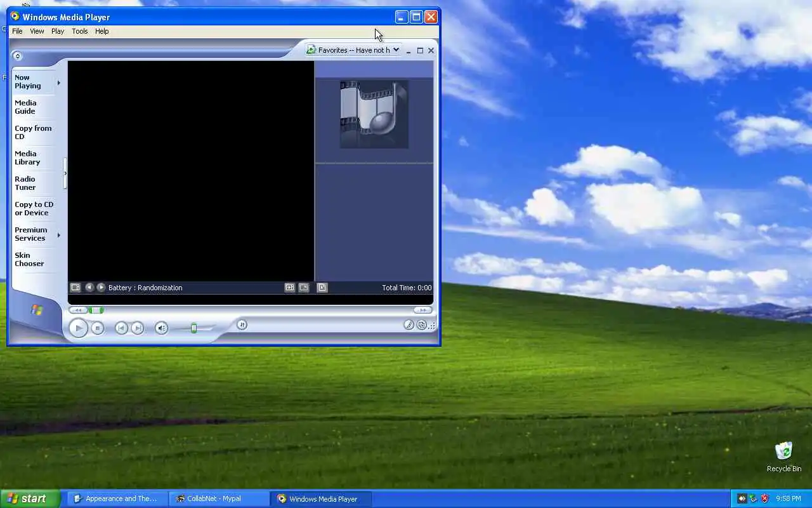This screenshot has width=812, height=508.
Task: Click 'Battery : Randomization' visualization label
Action: pos(145,288)
